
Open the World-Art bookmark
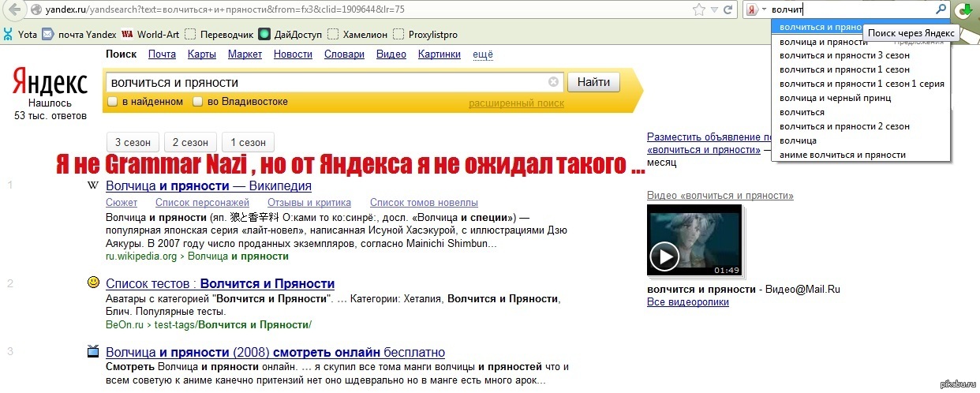coord(151,34)
